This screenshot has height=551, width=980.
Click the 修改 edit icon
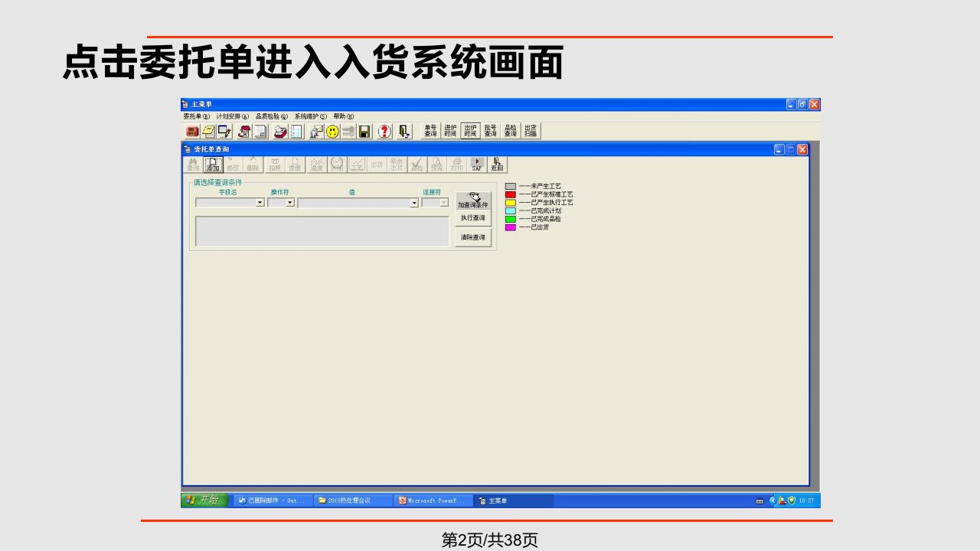pos(233,165)
